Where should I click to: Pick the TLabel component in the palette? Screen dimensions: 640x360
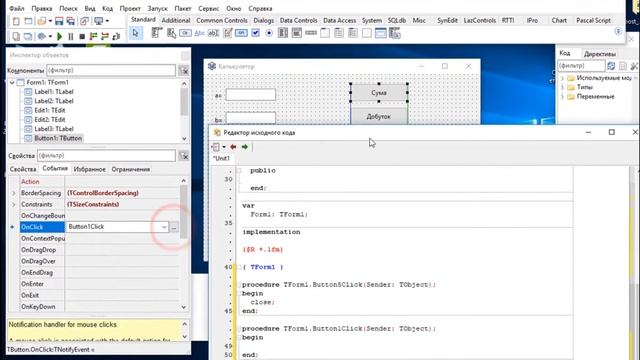click(x=199, y=33)
